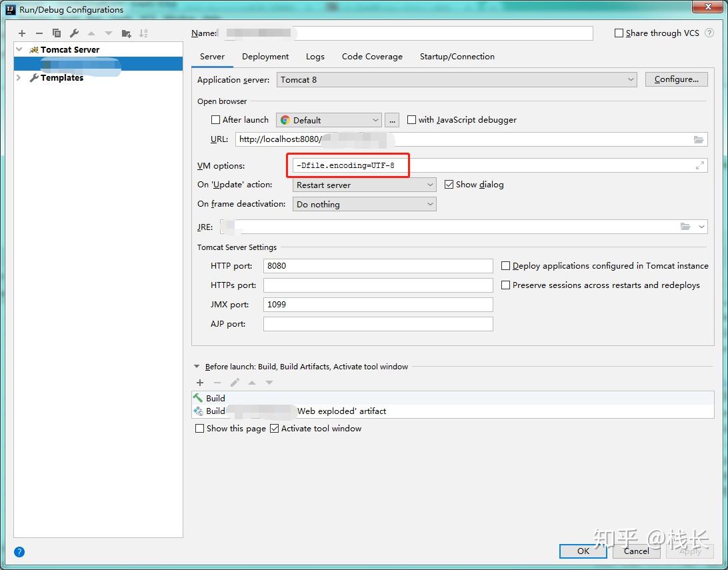Browse for JRE with the folder icon

point(685,227)
